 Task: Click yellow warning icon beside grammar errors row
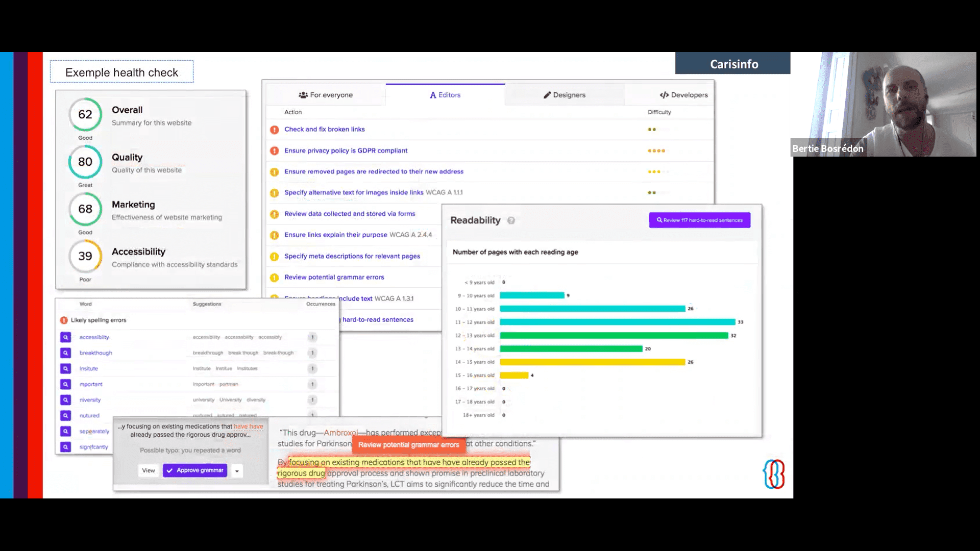point(275,278)
